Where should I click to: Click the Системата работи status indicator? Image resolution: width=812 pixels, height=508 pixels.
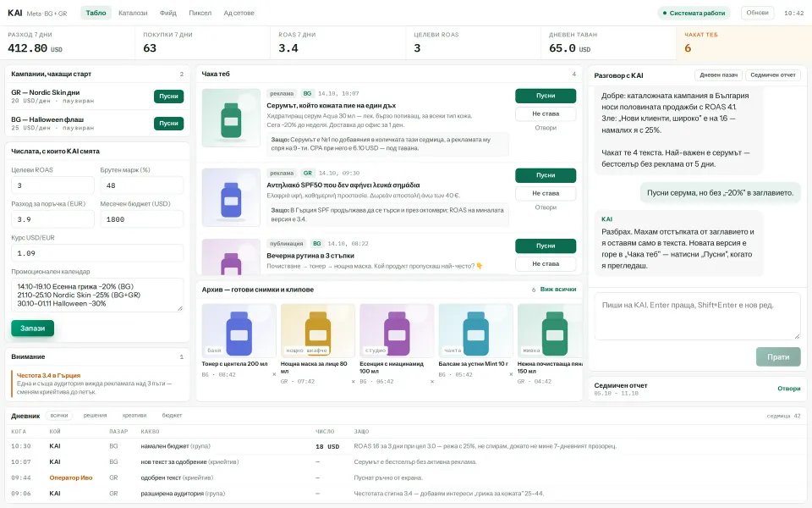694,13
